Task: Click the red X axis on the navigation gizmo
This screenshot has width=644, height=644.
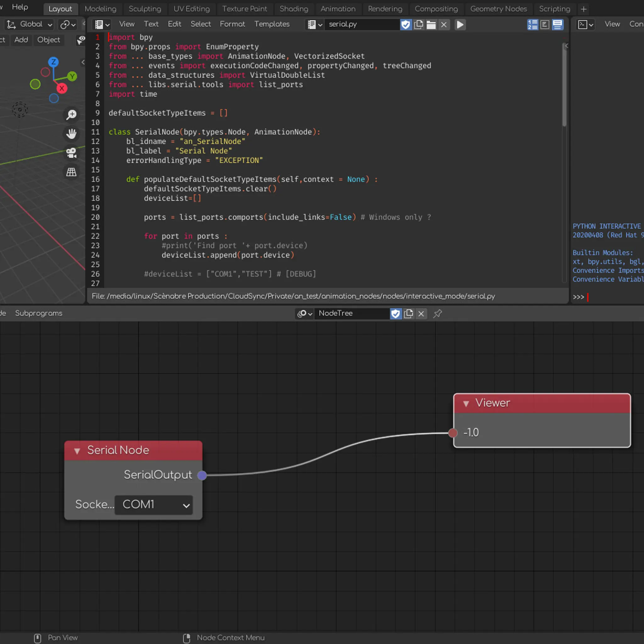Action: pos(62,88)
